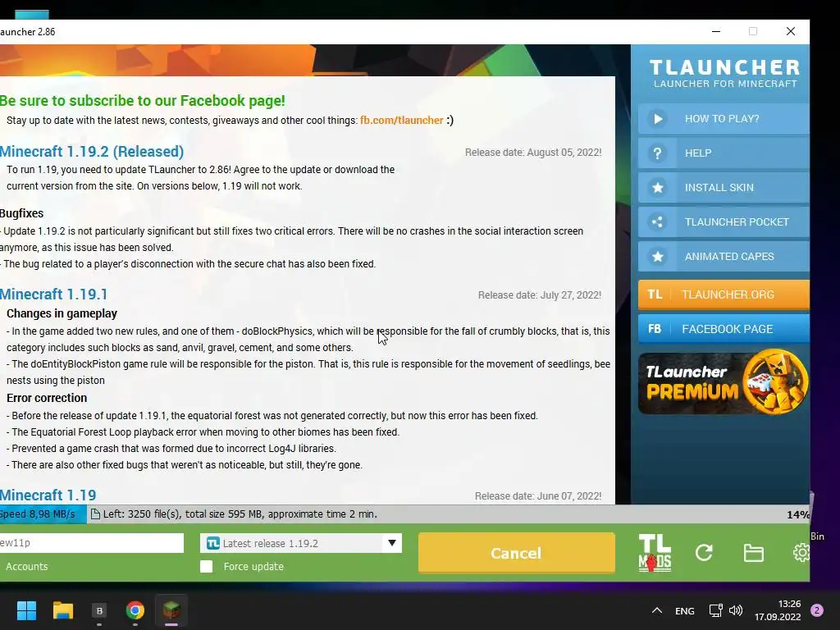This screenshot has width=840, height=630.
Task: Click the username input field
Action: [92, 543]
